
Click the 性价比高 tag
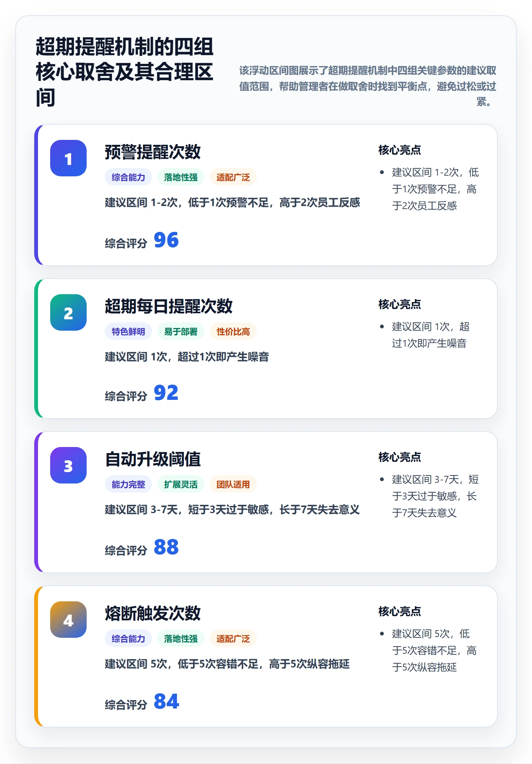coord(233,331)
